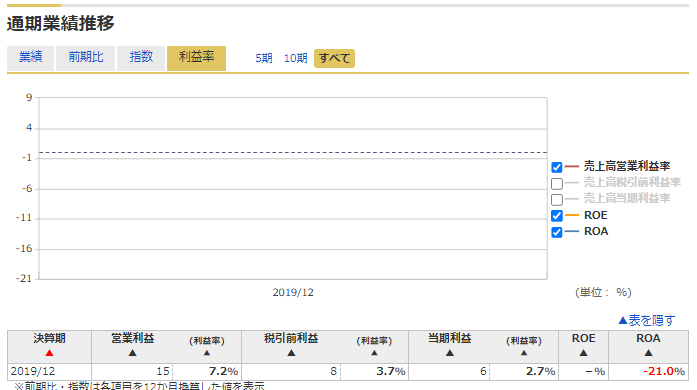697x390 pixels.
Task: Uncheck ROA series checkbox
Action: (x=557, y=232)
